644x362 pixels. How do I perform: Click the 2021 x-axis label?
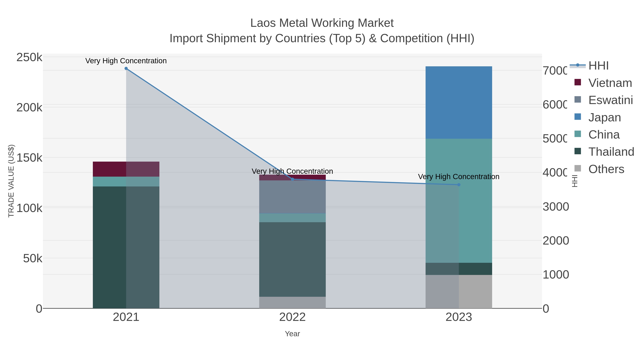pos(126,317)
